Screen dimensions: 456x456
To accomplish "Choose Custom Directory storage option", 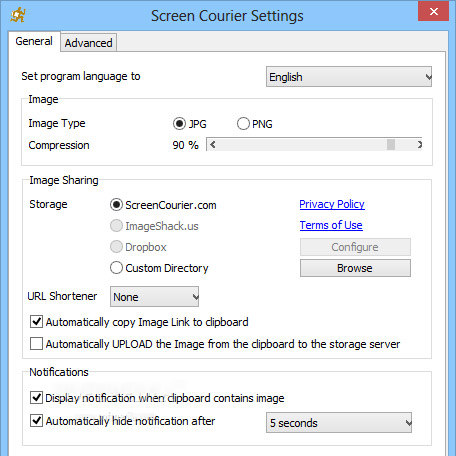I will (116, 268).
